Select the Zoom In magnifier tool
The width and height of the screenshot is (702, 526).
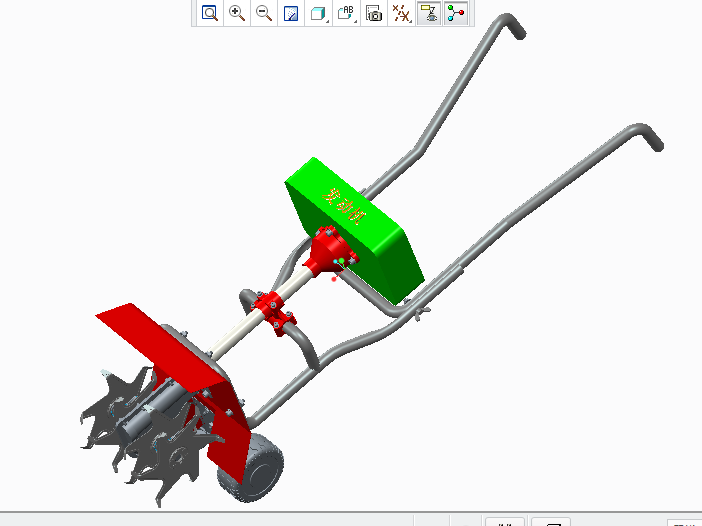pyautogui.click(x=237, y=13)
